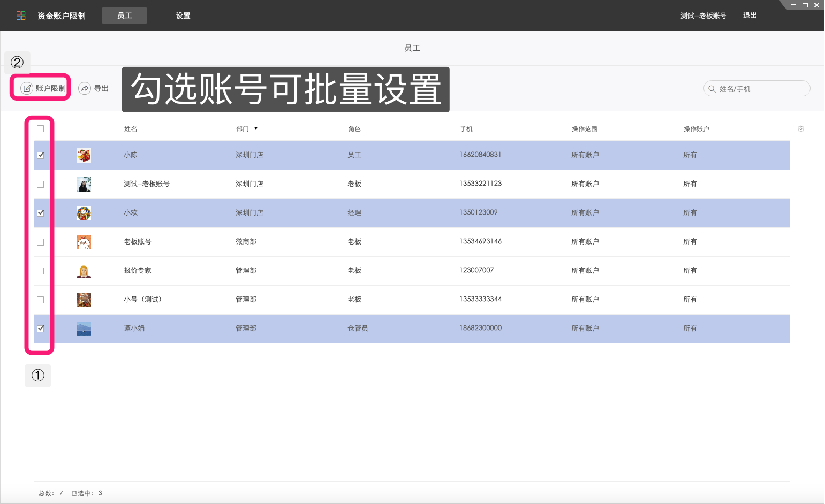825x504 pixels.
Task: Click the 账户限制 edit icon
Action: (27, 88)
